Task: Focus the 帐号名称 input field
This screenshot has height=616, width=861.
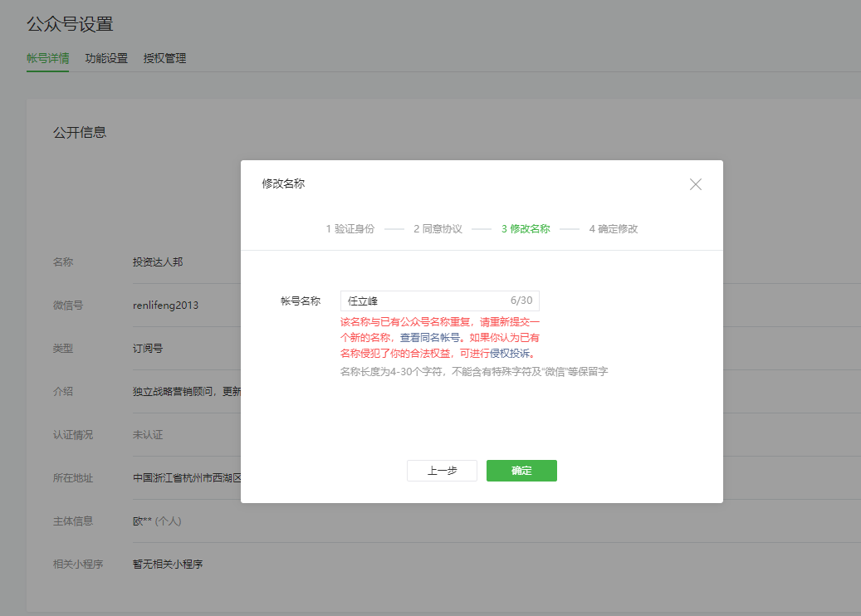Action: click(440, 301)
